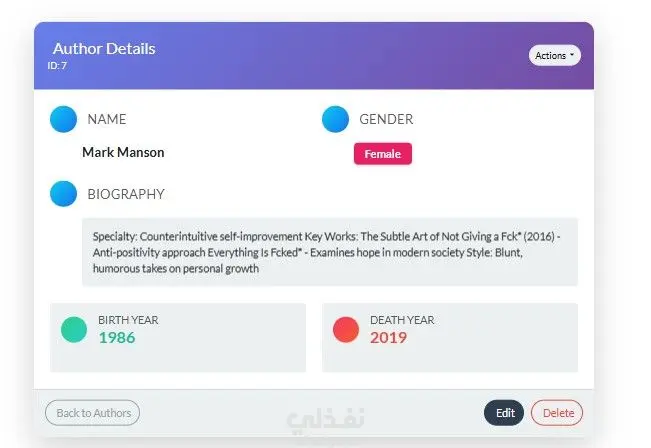Click the 1986 birth year value
Viewport: 651px width, 448px height.
117,338
